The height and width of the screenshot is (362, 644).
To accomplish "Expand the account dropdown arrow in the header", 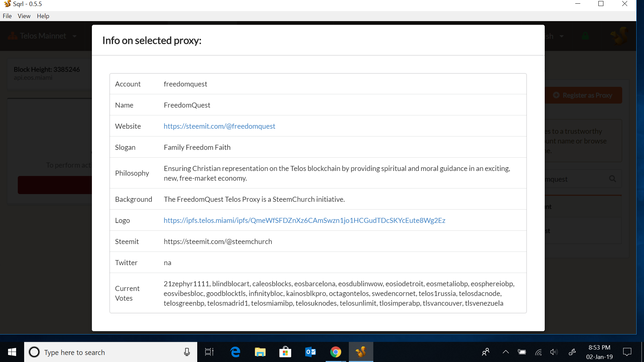I will click(561, 36).
